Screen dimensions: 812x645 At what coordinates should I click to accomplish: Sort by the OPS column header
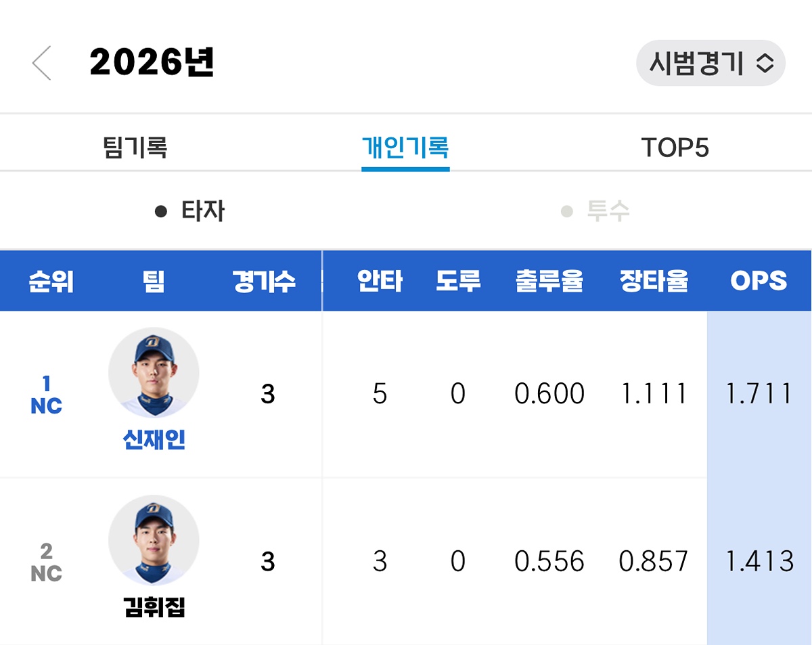coord(759,281)
